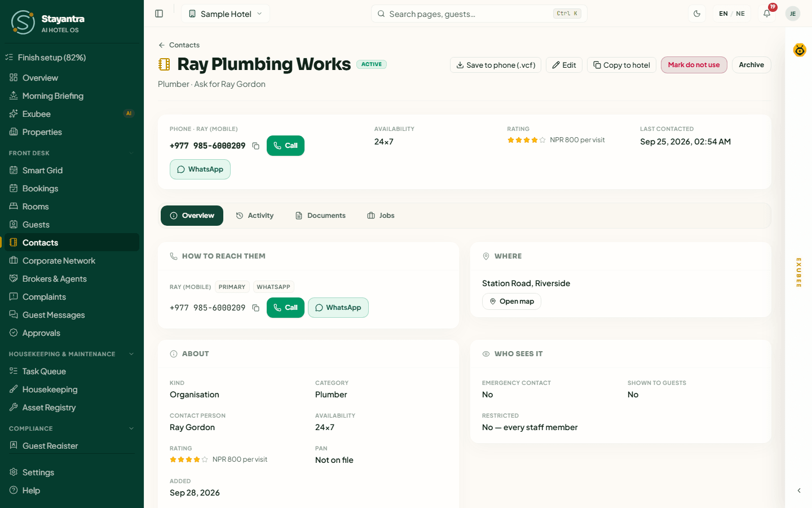Switch language to NE
The height and width of the screenshot is (508, 812).
click(x=740, y=14)
